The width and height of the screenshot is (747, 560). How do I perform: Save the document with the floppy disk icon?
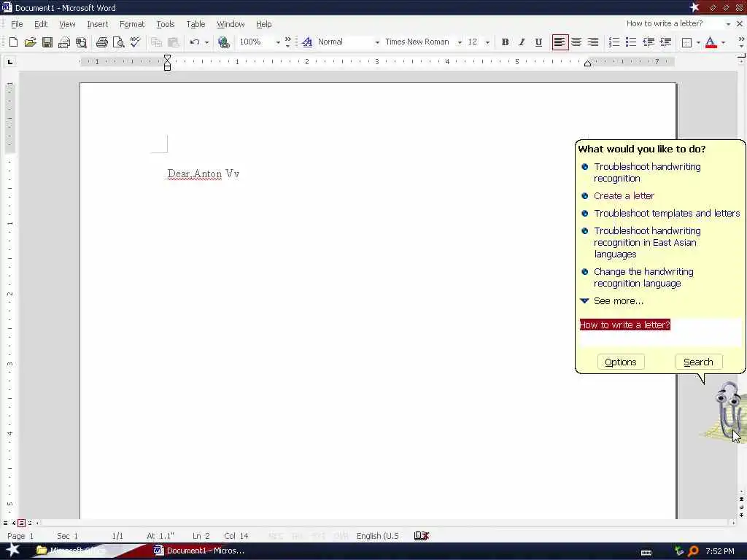[x=47, y=42]
